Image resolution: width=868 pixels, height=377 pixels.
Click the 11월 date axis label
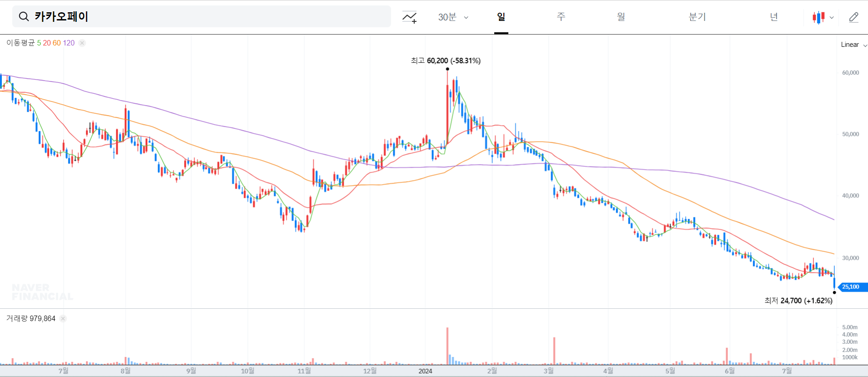304,371
